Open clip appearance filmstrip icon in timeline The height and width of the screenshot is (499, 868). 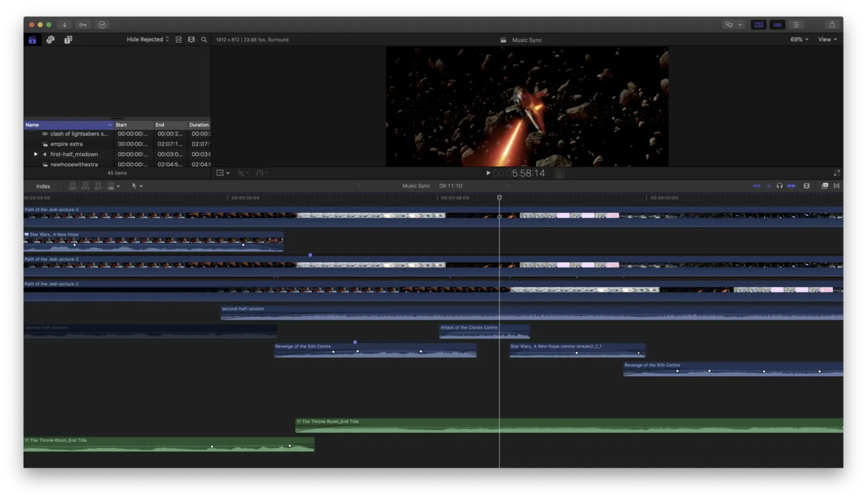click(x=807, y=186)
